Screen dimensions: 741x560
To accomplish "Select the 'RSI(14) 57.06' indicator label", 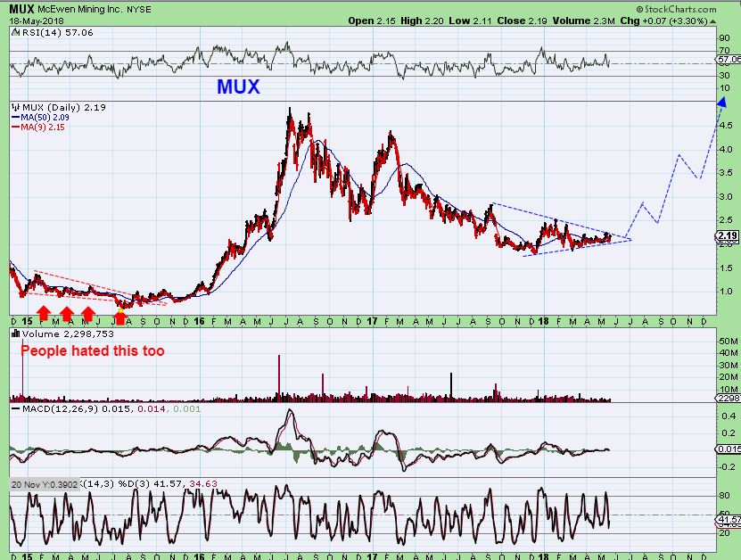I will tap(57, 33).
